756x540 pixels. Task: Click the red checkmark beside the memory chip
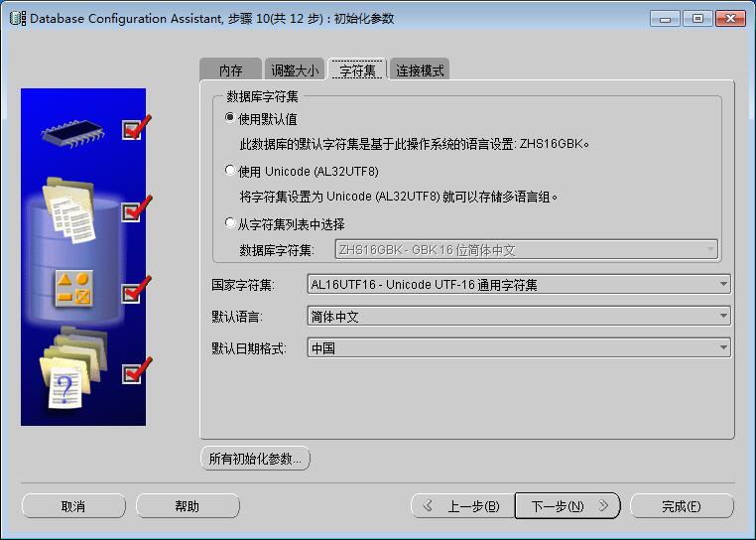(x=136, y=127)
